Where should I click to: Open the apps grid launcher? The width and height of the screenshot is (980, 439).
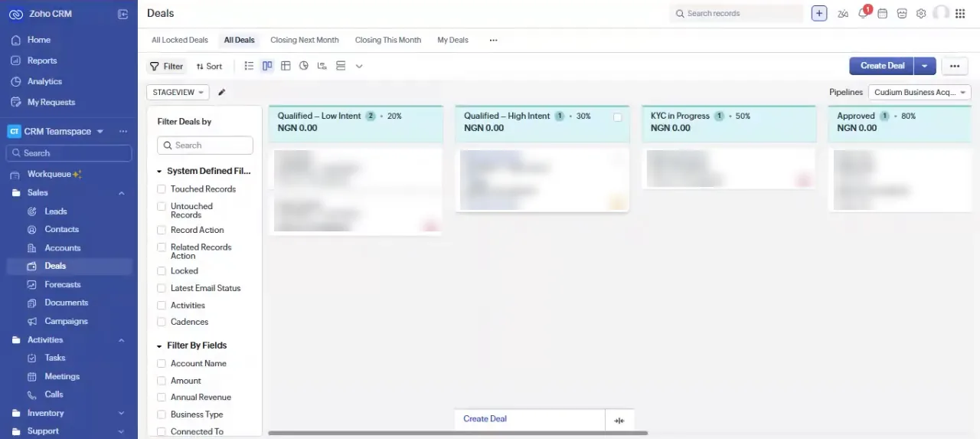tap(960, 14)
